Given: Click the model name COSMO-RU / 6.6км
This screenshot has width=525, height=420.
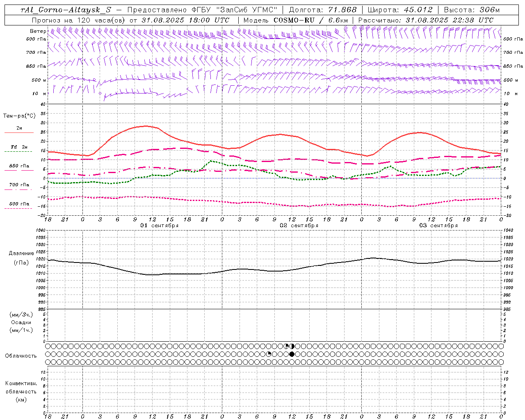Looking at the screenshot, I should click(310, 20).
